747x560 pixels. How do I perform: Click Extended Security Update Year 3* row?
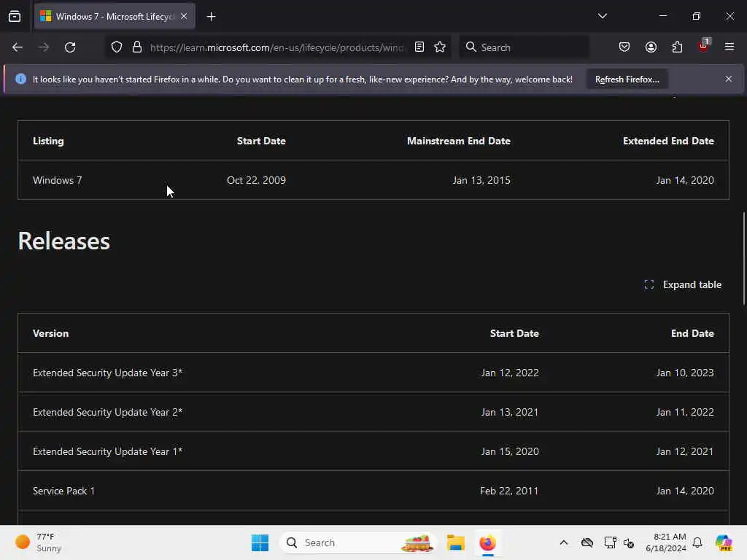(373, 373)
